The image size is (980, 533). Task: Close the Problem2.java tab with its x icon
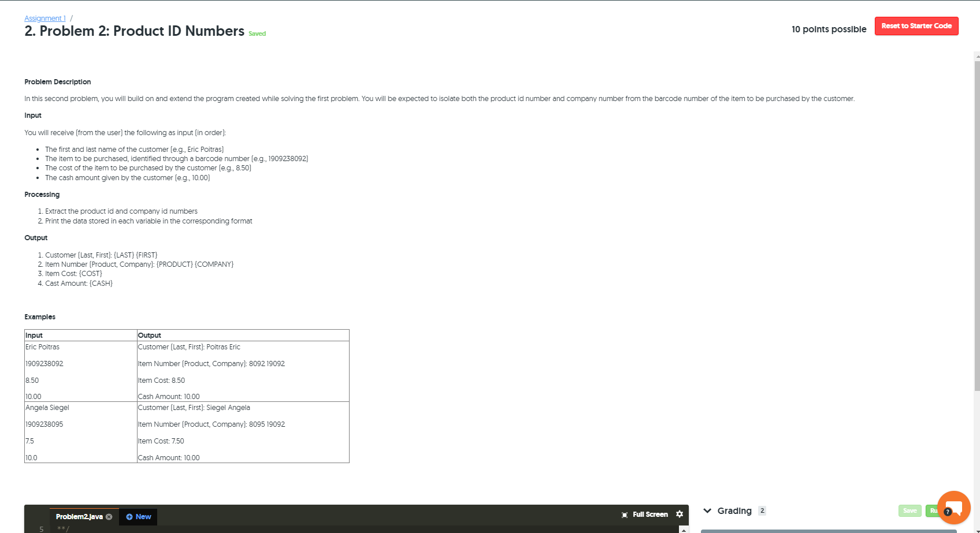click(109, 517)
